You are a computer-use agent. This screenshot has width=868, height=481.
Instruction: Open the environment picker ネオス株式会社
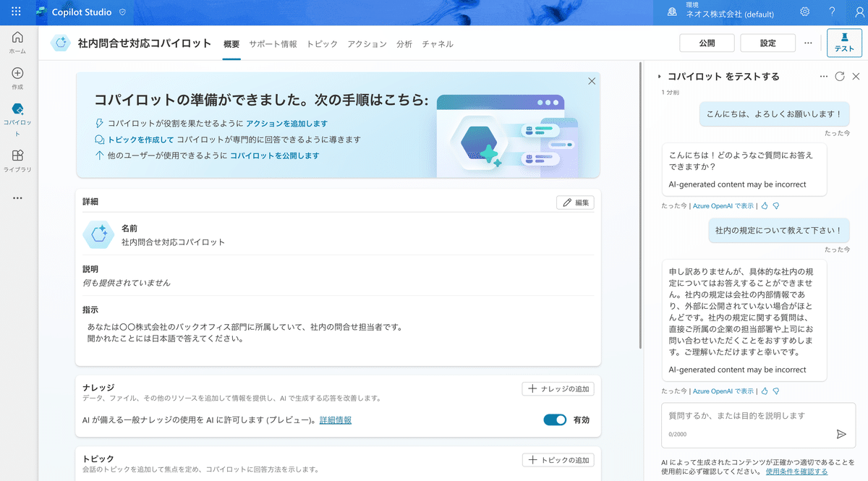coord(721,12)
